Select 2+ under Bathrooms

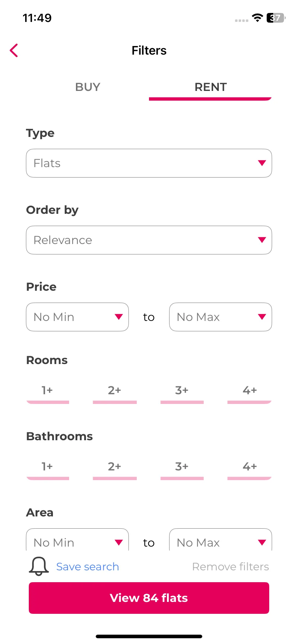click(115, 469)
